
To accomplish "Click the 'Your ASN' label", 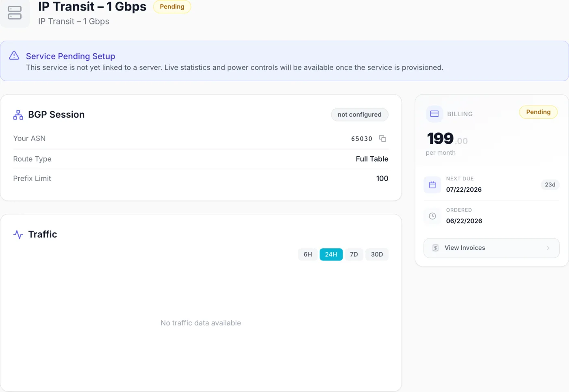I will [x=29, y=138].
